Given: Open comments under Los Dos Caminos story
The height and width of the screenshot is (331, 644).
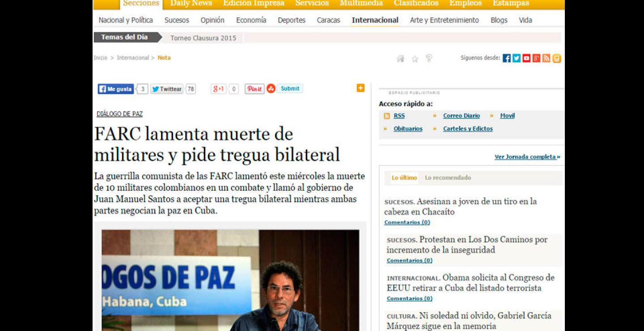Looking at the screenshot, I should [x=410, y=260].
